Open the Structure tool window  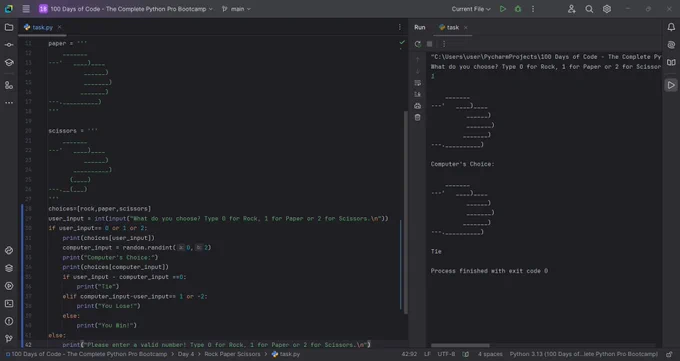point(9,85)
